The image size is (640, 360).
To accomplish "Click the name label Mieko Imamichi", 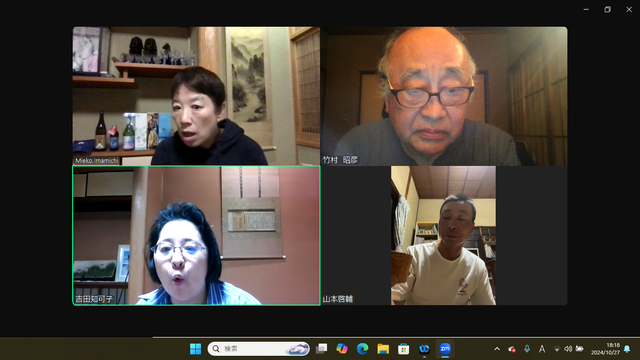I will tap(97, 161).
